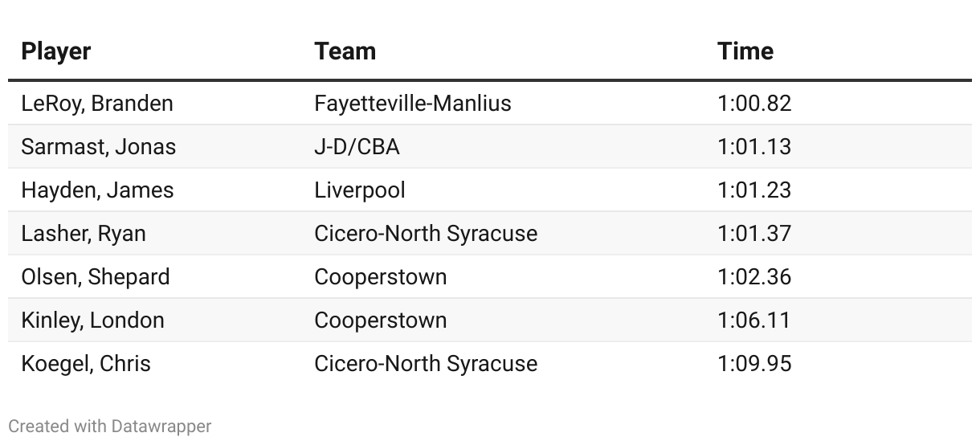Click the Fayetteville-Manlius team cell
The image size is (980, 445).
pyautogui.click(x=412, y=104)
